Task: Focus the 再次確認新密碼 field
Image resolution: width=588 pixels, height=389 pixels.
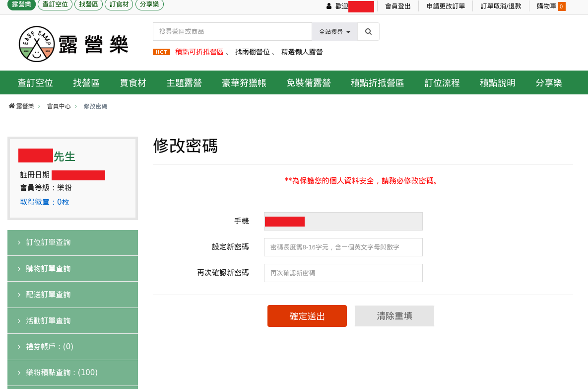Action: [343, 273]
